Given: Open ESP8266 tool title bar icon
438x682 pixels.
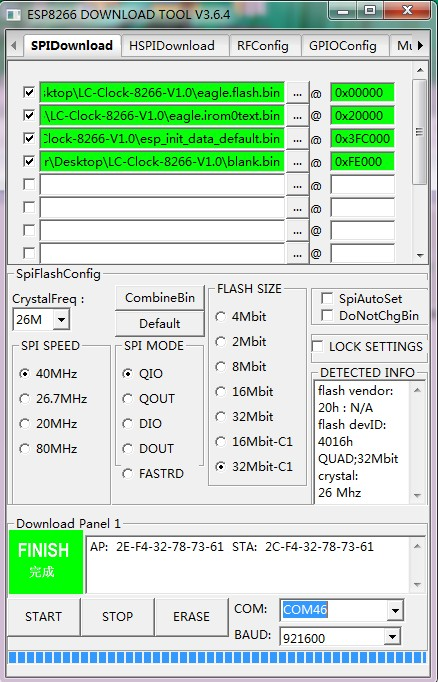Looking at the screenshot, I should (x=13, y=14).
